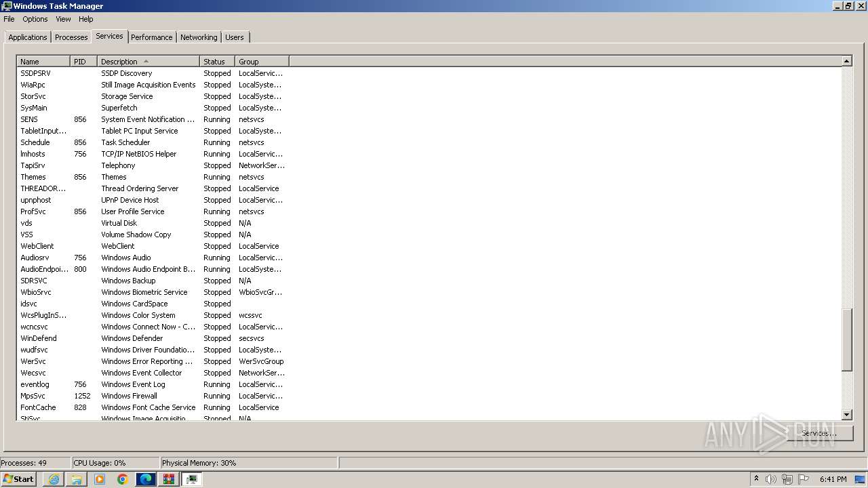
Task: Select the Schedule Task Scheduler row
Action: [153, 142]
